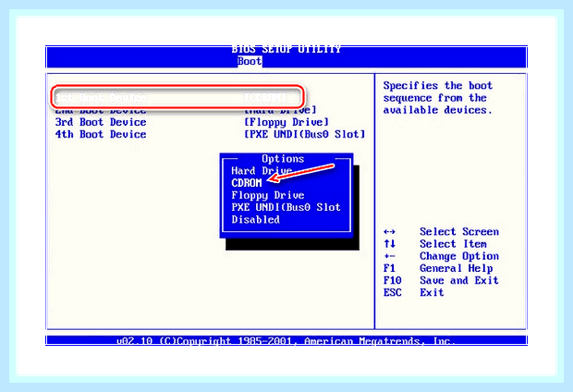Choose Floppy Drive in Options popup
Viewport: 573px width, 392px height.
[267, 195]
